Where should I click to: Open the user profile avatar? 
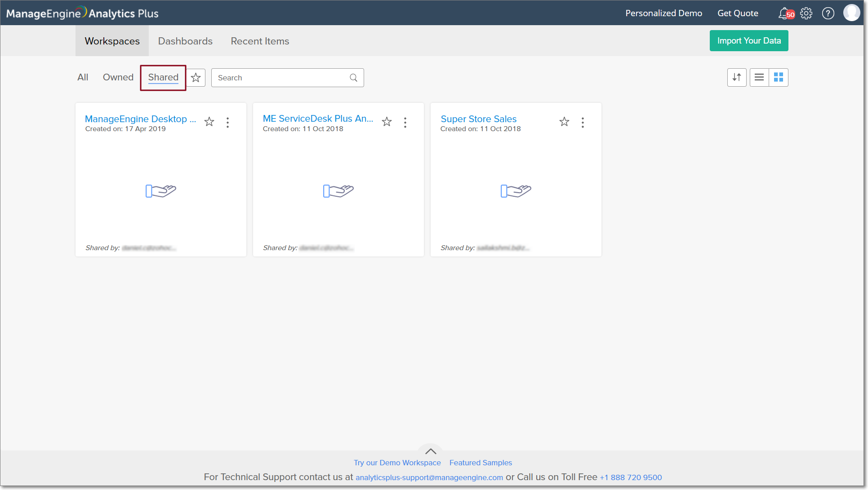(851, 13)
